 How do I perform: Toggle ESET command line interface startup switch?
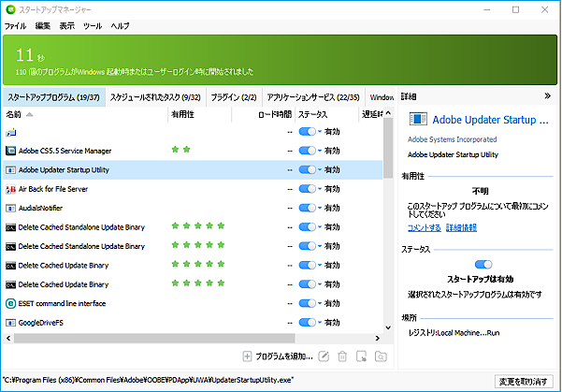[x=307, y=303]
